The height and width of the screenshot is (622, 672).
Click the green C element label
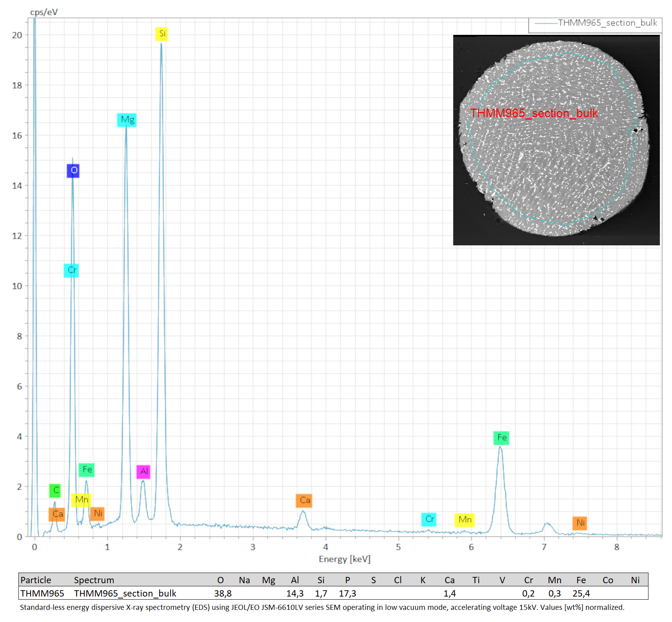coord(55,490)
